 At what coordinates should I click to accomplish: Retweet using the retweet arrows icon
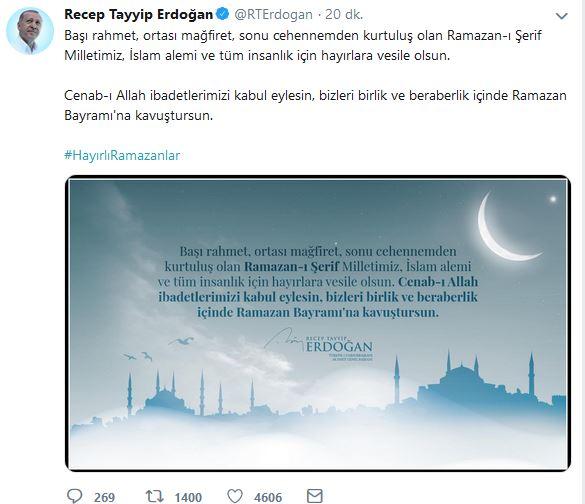(x=154, y=496)
